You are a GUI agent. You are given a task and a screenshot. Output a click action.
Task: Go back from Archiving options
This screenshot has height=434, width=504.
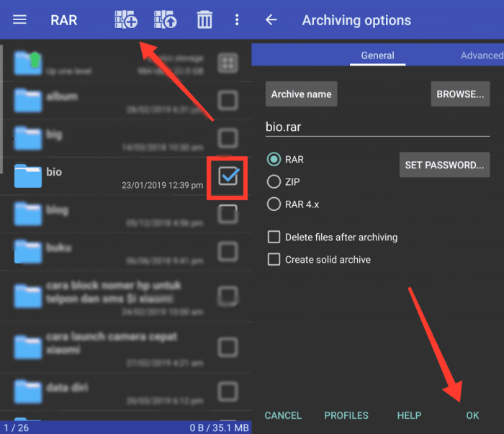(271, 20)
